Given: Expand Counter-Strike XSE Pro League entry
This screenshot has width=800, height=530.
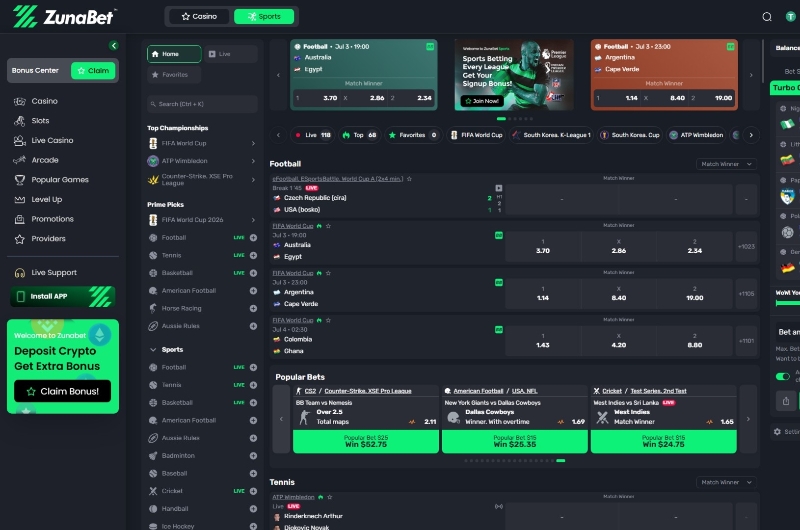Looking at the screenshot, I should click(x=202, y=180).
